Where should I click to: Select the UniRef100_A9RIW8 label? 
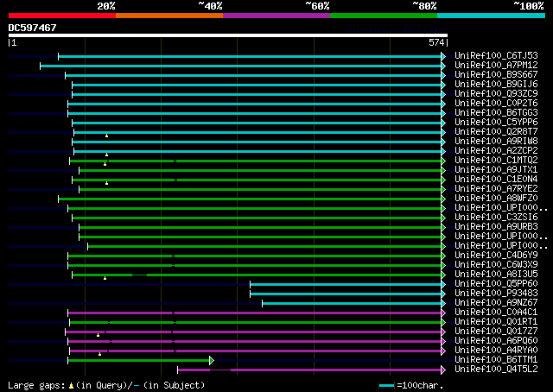click(x=496, y=142)
